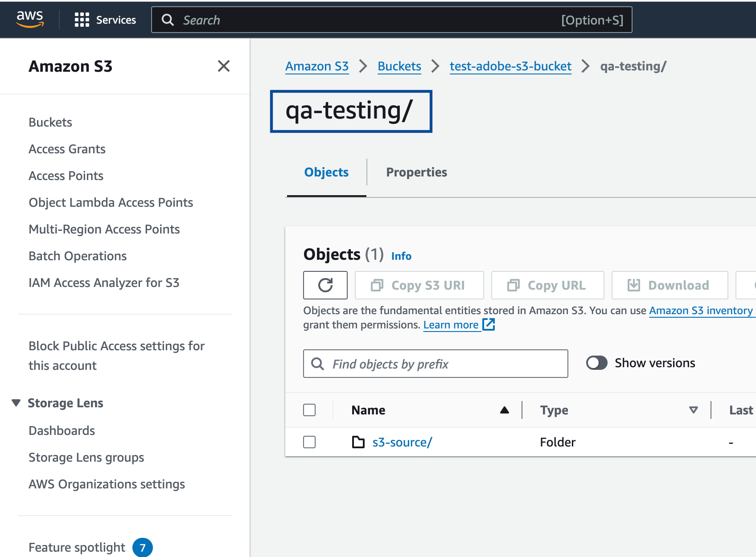Open Storage Lens groups
Viewport: 756px width, 557px height.
coord(86,458)
